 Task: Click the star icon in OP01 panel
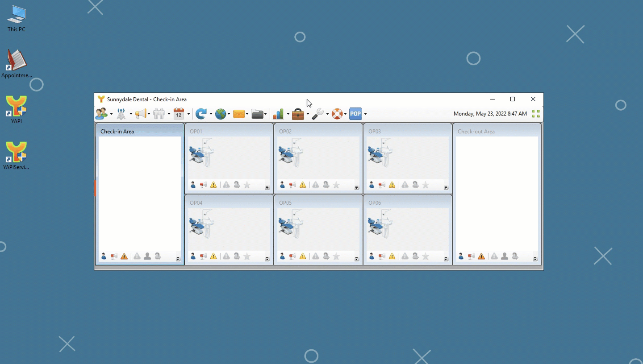[x=247, y=185]
